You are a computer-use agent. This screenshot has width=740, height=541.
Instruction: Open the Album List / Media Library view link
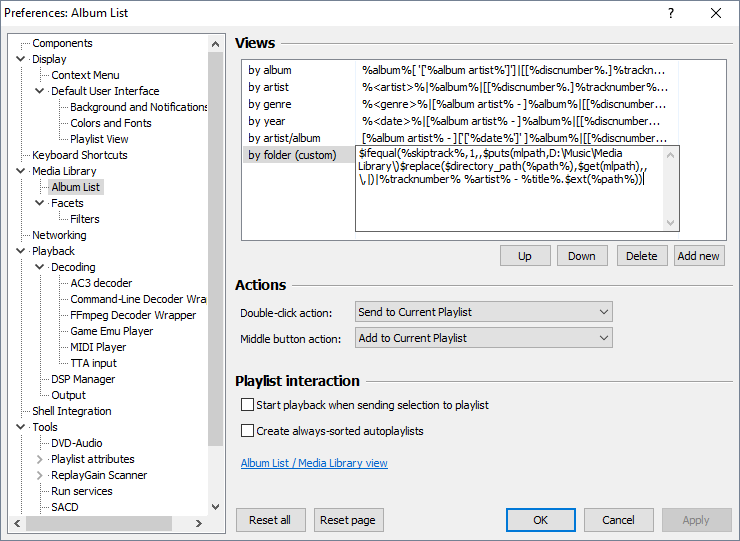point(314,463)
